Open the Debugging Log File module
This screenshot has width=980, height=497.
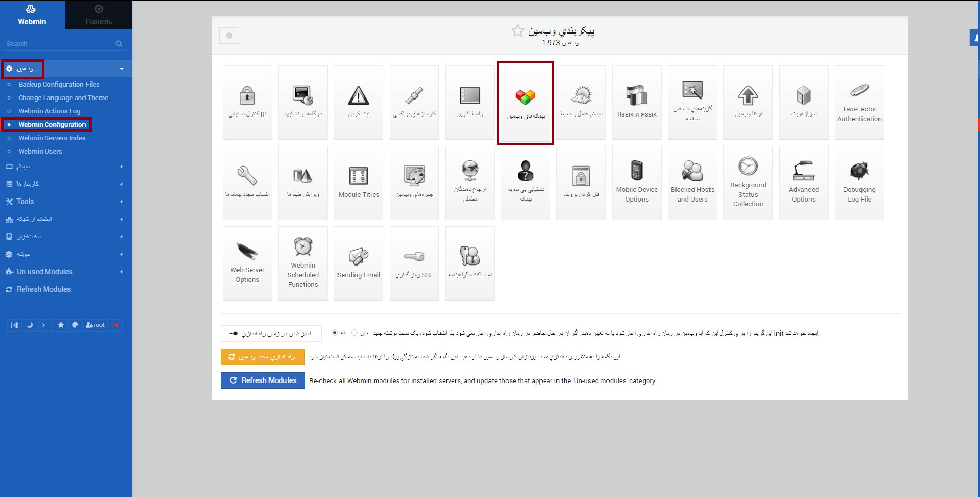coord(859,183)
